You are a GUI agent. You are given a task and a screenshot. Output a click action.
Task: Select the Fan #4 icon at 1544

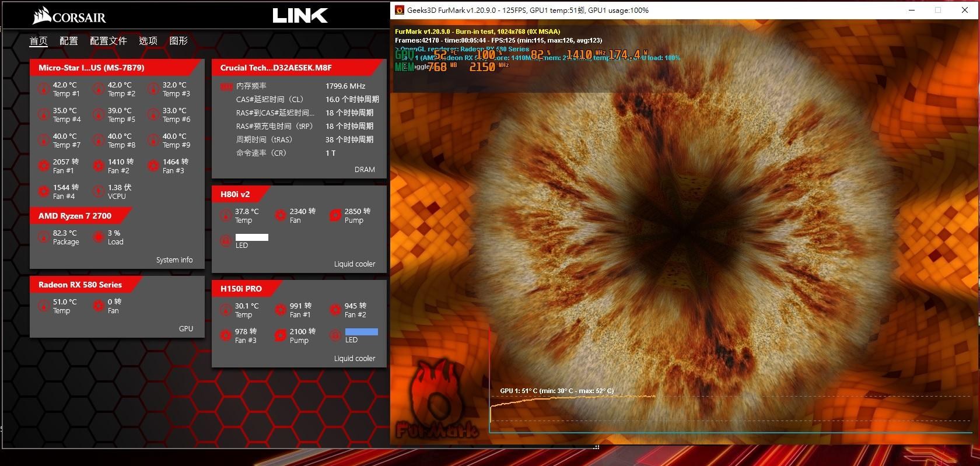coord(43,192)
